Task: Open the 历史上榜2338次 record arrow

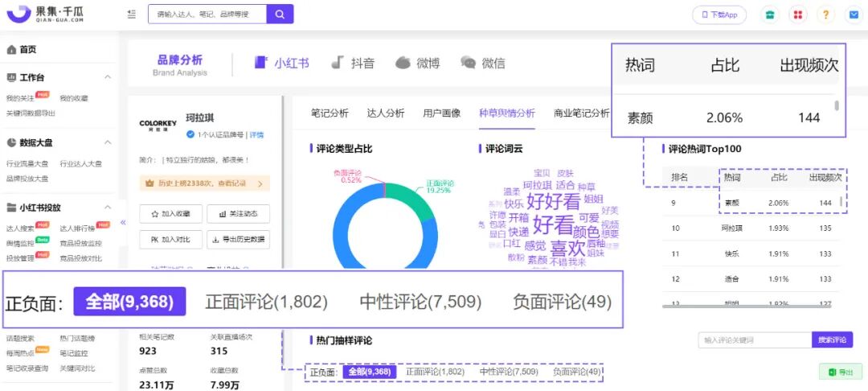Action: 260,183
